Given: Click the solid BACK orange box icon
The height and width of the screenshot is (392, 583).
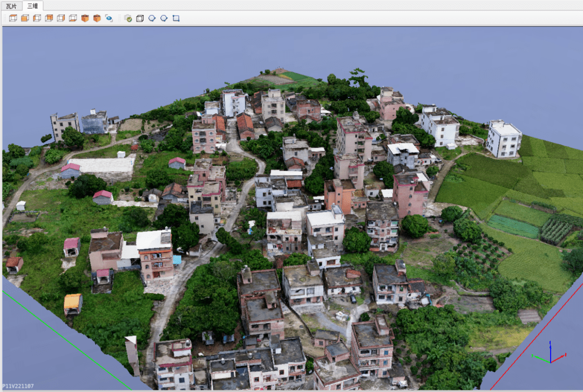Looking at the screenshot, I should (97, 18).
